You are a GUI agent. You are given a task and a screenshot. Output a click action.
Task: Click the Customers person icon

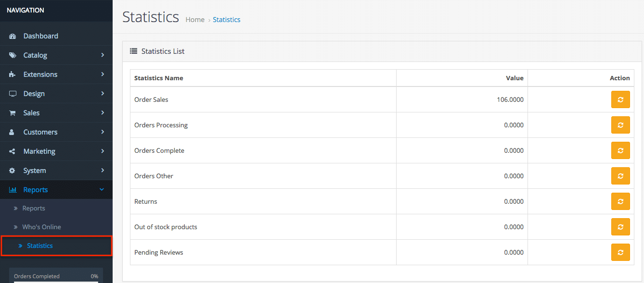click(x=13, y=132)
